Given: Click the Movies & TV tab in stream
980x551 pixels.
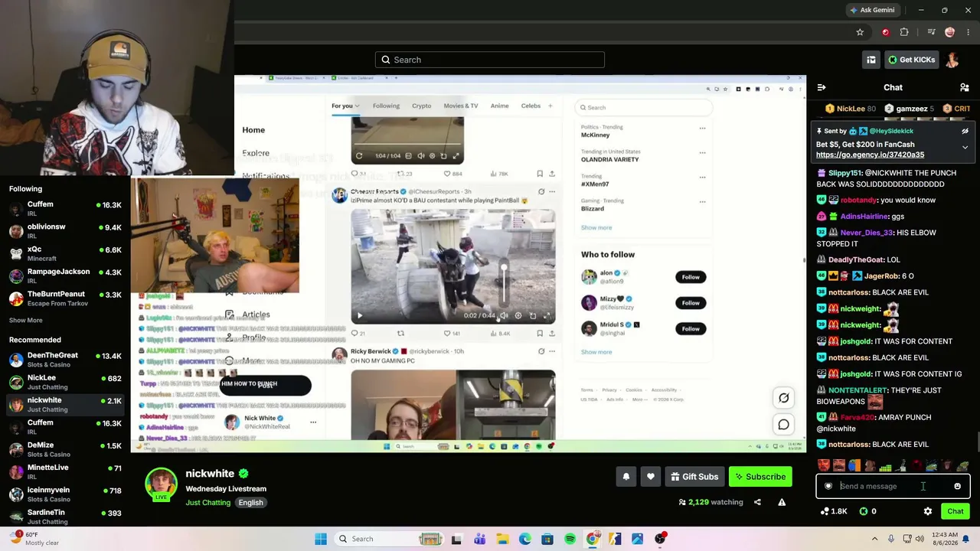Looking at the screenshot, I should point(461,106).
